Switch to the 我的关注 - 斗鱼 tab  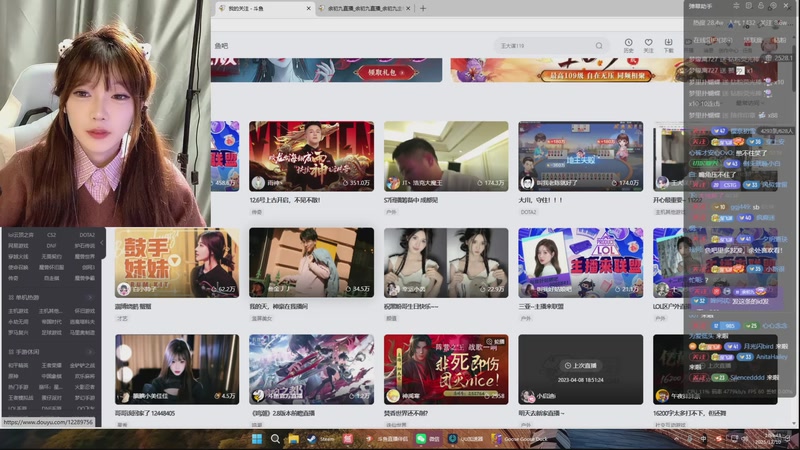click(x=264, y=8)
